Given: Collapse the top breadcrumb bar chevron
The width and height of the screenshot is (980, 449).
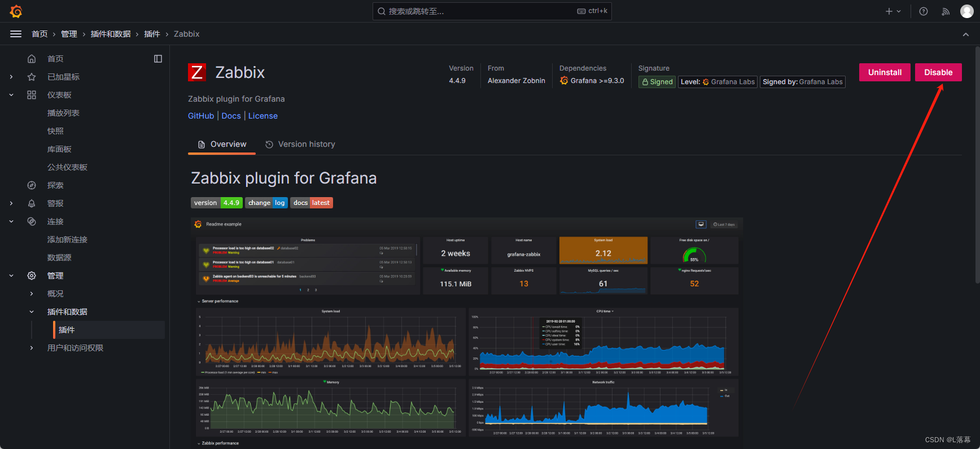Looking at the screenshot, I should coord(966,34).
